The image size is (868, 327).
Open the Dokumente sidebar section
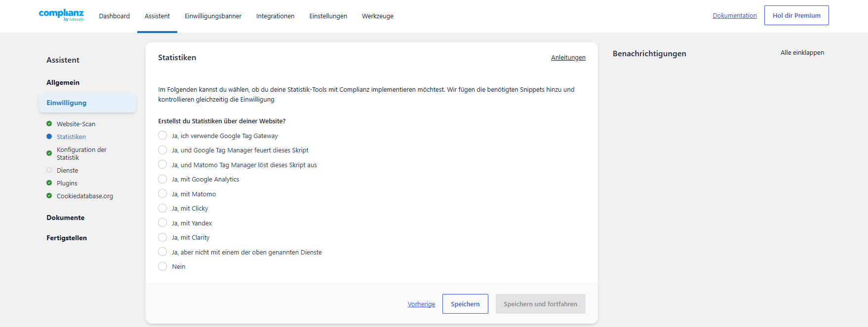65,218
